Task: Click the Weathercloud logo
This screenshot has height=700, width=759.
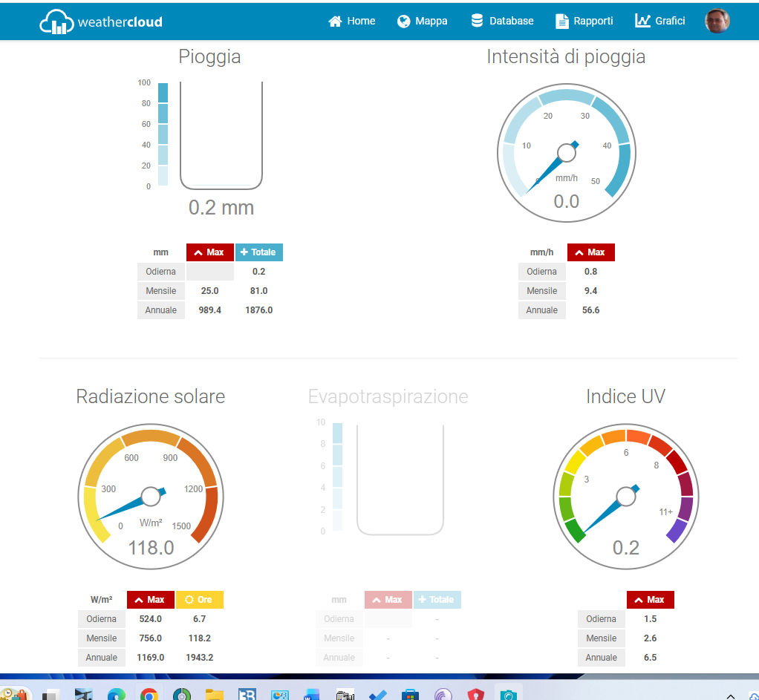Action: (101, 22)
